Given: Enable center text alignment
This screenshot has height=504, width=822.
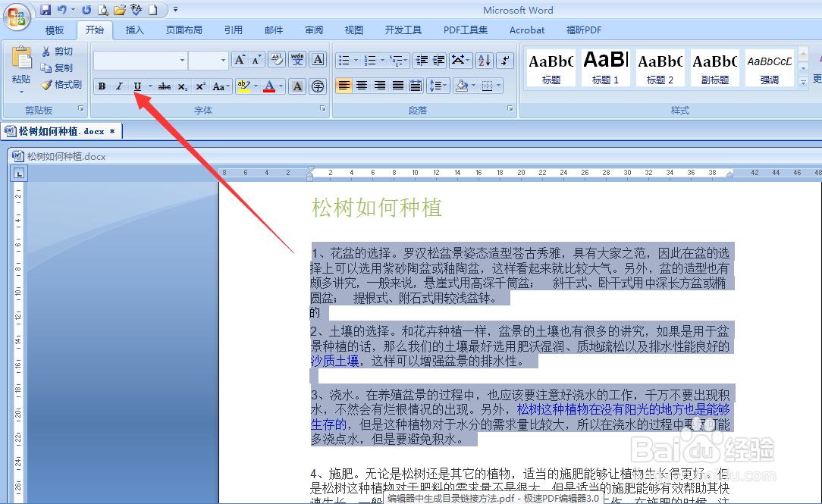Looking at the screenshot, I should click(x=362, y=86).
